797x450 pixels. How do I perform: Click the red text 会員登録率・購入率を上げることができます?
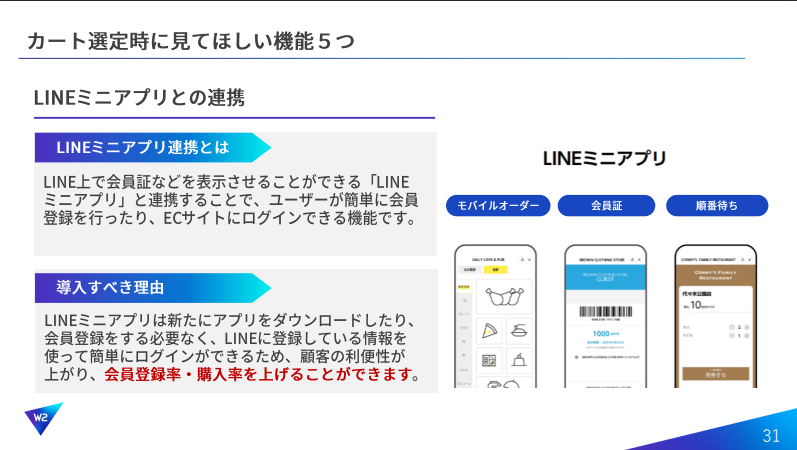257,374
